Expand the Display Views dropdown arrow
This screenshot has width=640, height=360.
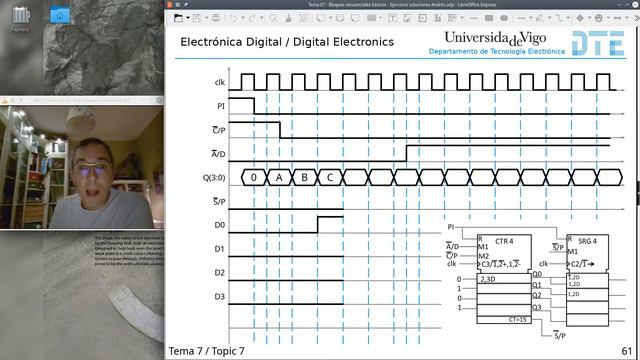click(x=331, y=18)
